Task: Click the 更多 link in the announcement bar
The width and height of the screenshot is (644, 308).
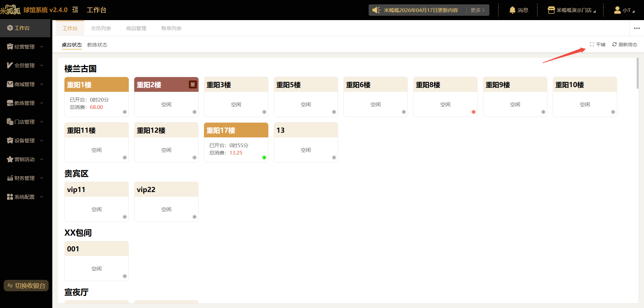Action: pos(477,10)
